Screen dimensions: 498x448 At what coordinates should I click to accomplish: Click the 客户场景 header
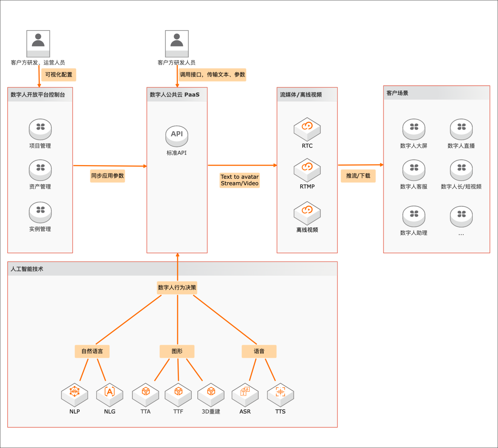tap(436, 93)
